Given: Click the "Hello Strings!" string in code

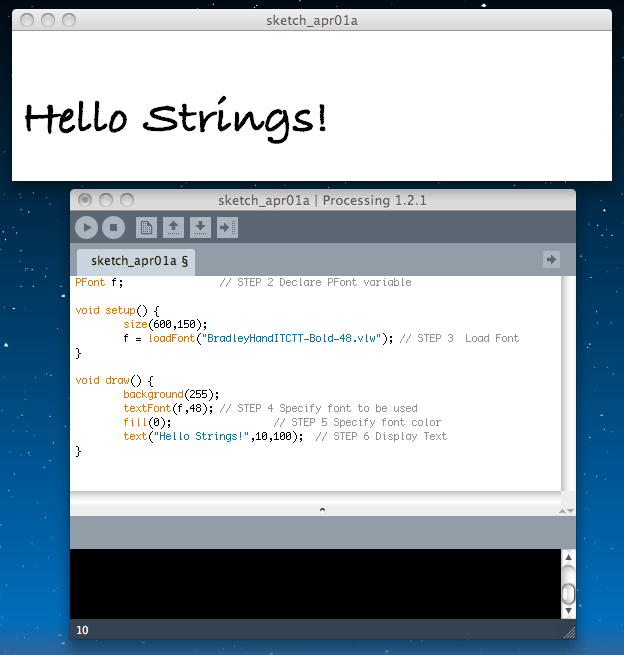Looking at the screenshot, I should click(201, 437).
